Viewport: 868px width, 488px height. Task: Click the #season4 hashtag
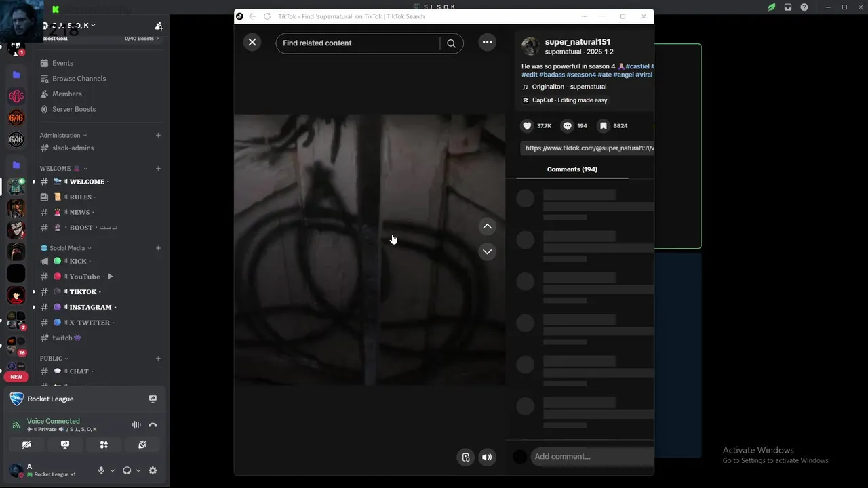(x=581, y=75)
